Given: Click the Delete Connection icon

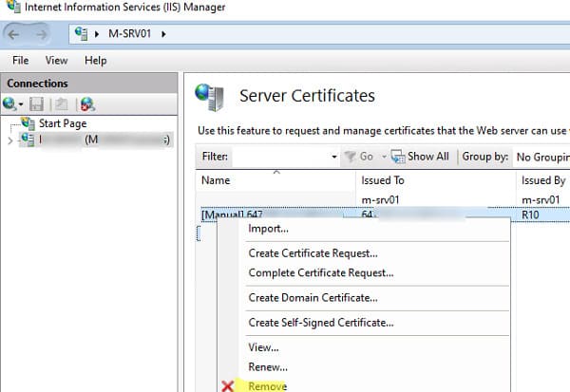Looking at the screenshot, I should 87,104.
